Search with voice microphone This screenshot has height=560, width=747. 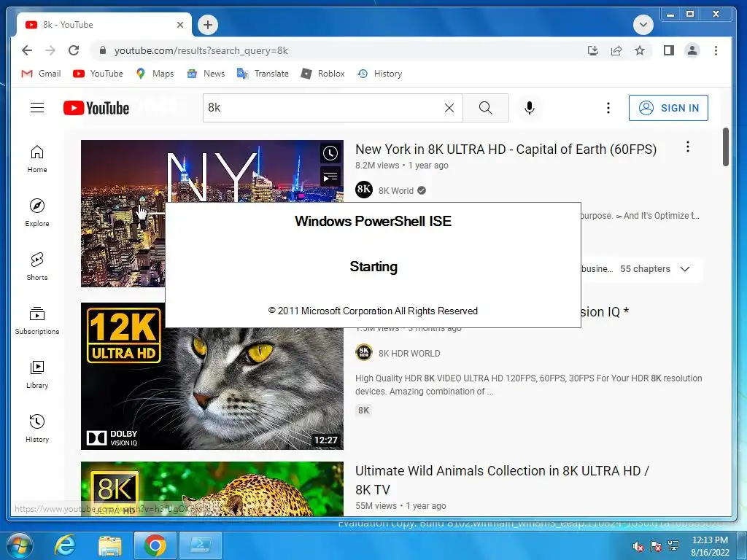tap(530, 108)
